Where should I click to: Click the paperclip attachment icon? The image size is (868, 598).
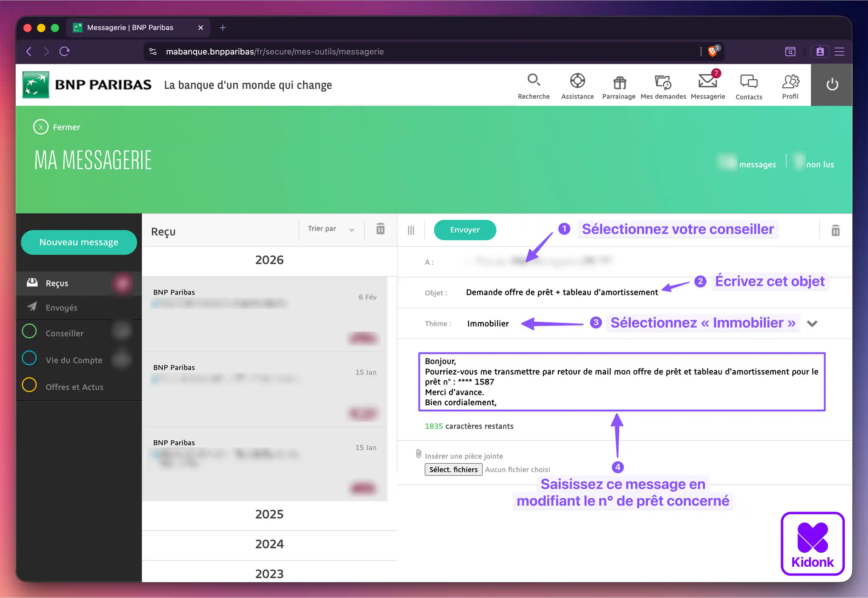[x=418, y=454]
